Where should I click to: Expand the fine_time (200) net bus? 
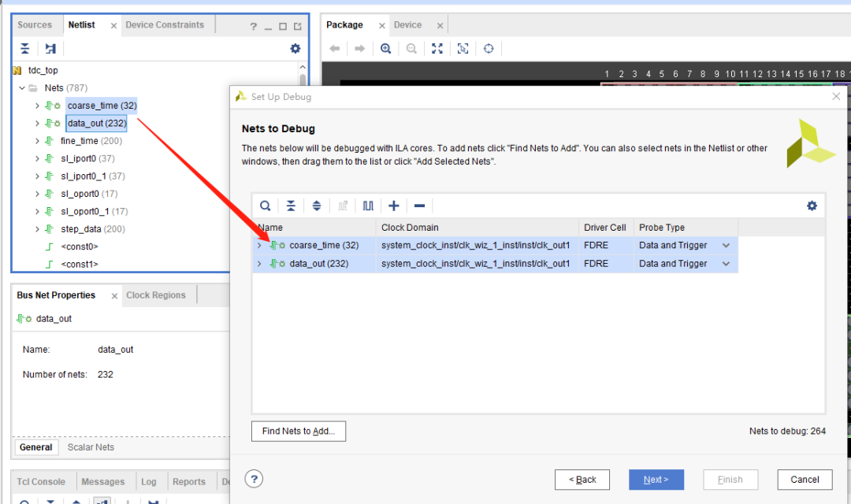37,141
